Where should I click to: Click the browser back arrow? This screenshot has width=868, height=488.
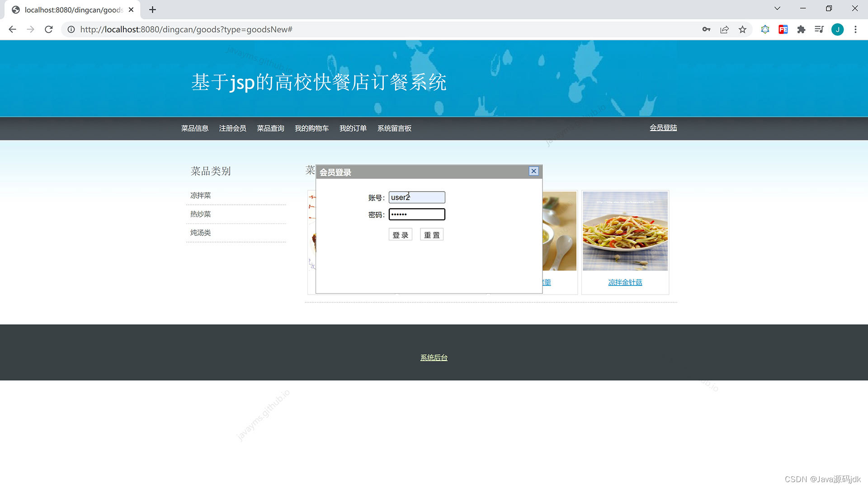coord(12,29)
